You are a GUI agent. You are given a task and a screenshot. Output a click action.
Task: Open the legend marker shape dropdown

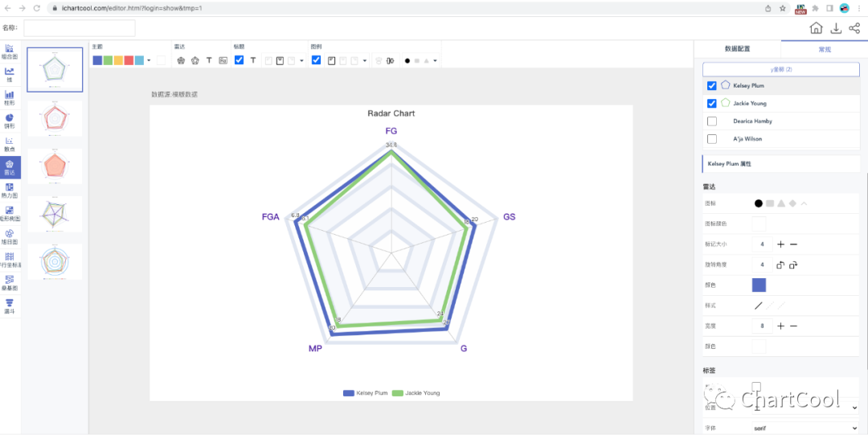435,60
